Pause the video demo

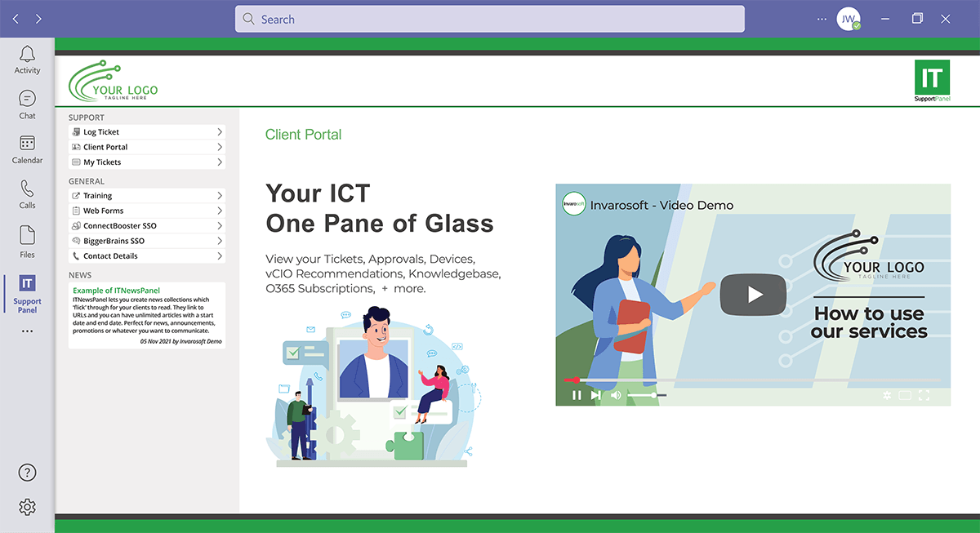coord(577,395)
